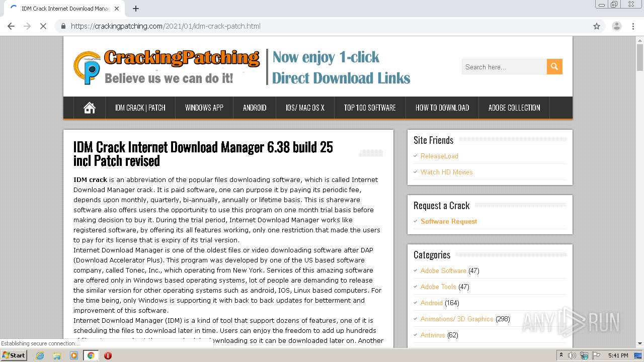This screenshot has width=644, height=362.
Task: Click the 'Search here...' input field
Action: click(504, 66)
